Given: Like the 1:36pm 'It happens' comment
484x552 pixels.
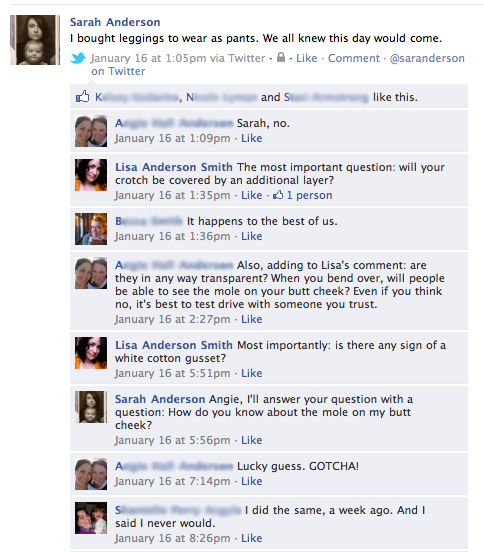Looking at the screenshot, I should 251,236.
